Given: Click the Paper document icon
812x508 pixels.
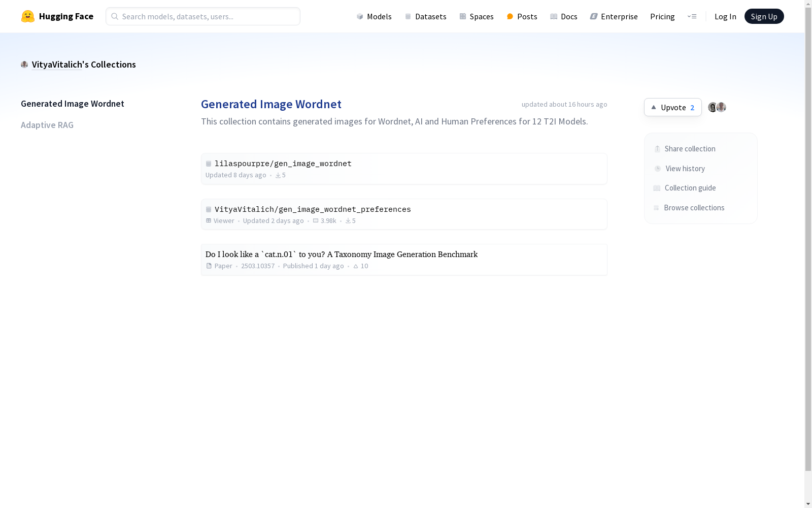Looking at the screenshot, I should tap(209, 266).
